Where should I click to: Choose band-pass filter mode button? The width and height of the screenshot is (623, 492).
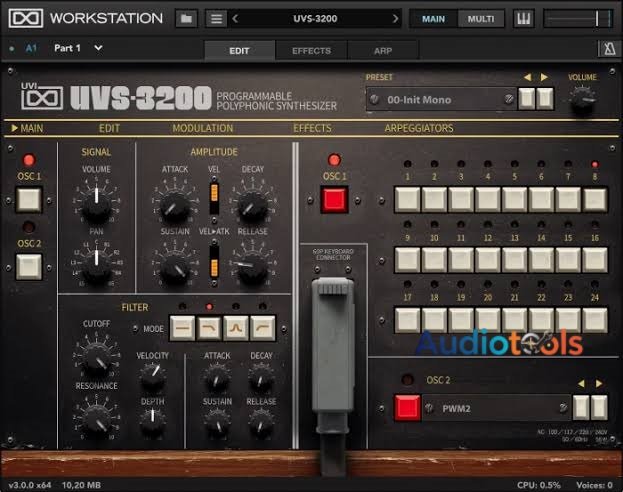coord(236,328)
